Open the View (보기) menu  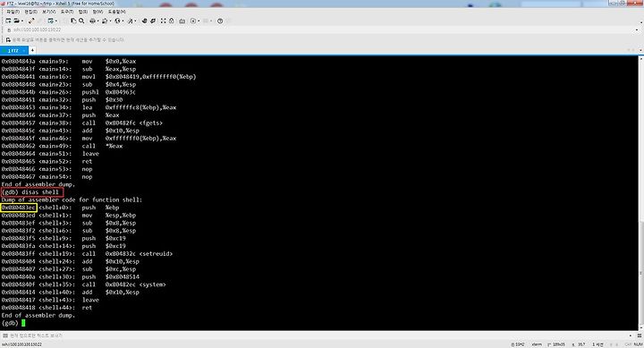[49, 12]
